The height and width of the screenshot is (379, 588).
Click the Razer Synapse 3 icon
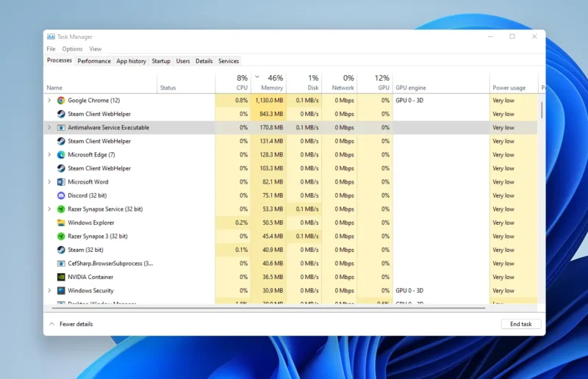pyautogui.click(x=61, y=237)
